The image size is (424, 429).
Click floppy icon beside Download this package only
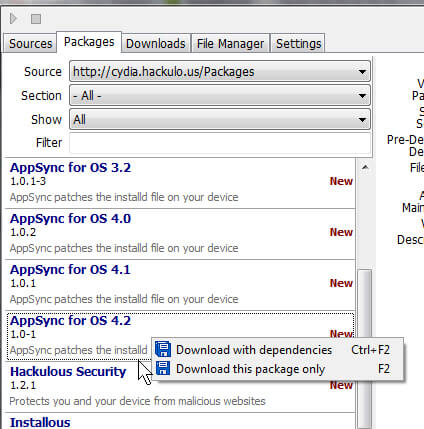pyautogui.click(x=163, y=368)
